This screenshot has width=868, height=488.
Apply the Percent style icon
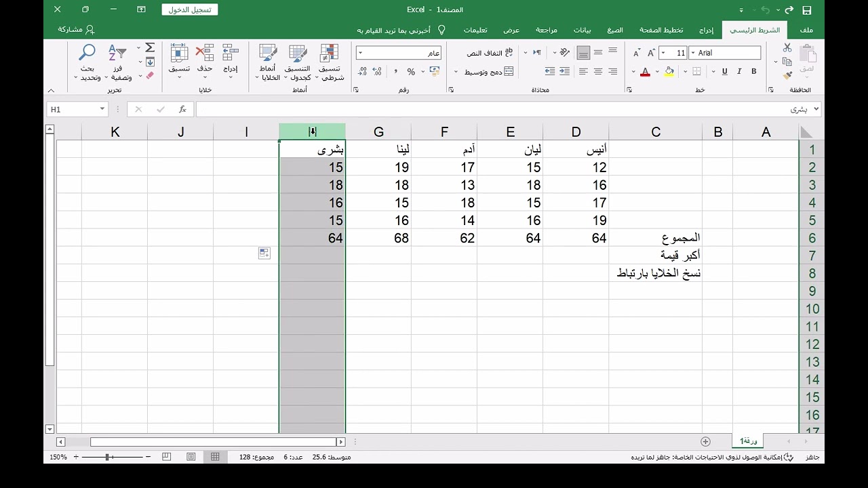click(411, 71)
